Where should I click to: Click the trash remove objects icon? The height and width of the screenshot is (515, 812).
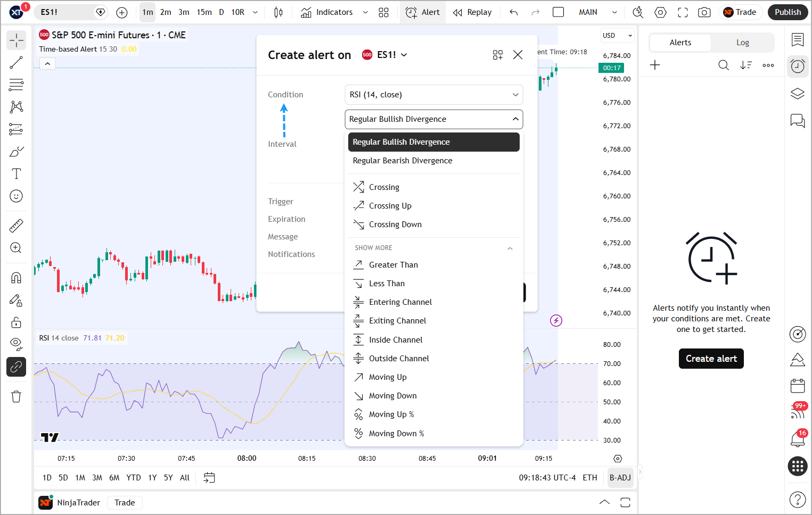point(16,396)
